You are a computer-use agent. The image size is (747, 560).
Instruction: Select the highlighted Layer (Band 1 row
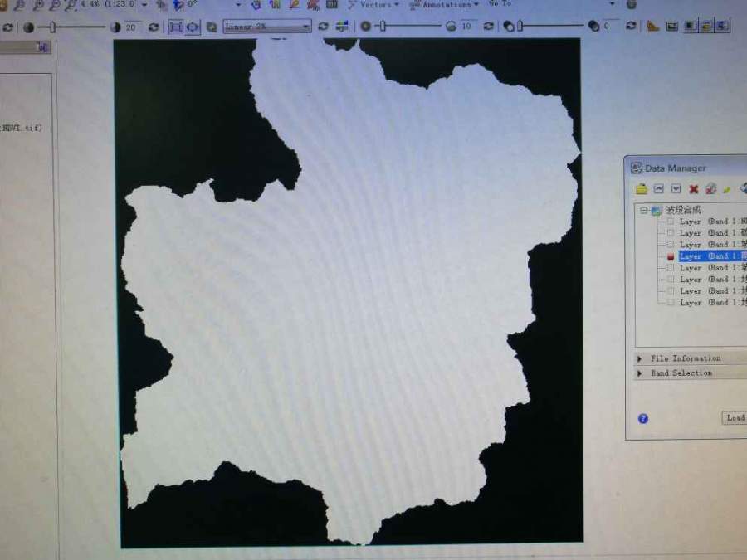[x=713, y=256]
